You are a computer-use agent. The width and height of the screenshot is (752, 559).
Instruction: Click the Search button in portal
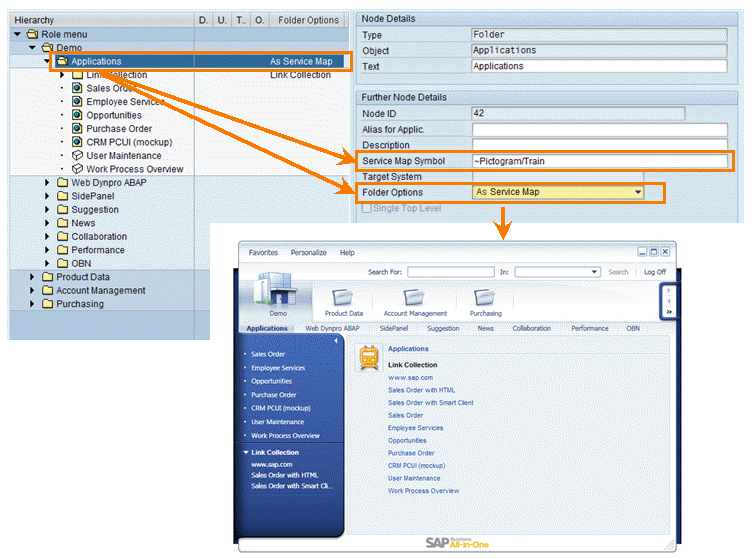click(x=618, y=272)
